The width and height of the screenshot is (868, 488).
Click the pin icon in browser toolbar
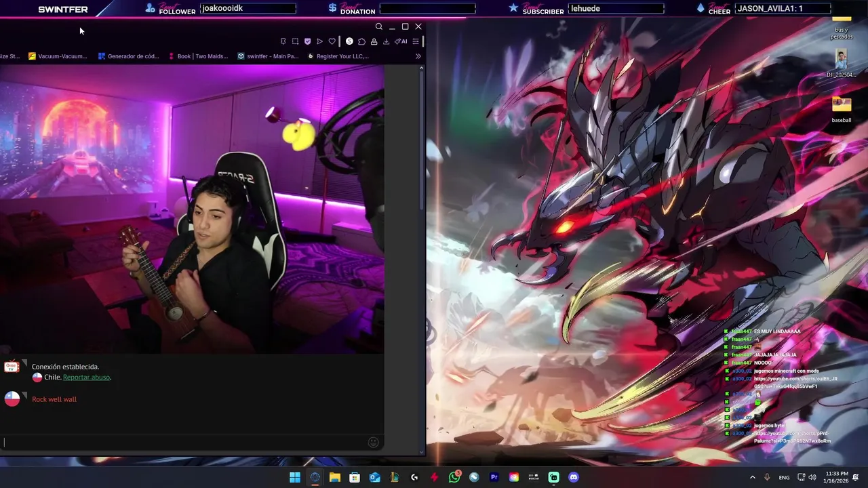pyautogui.click(x=283, y=41)
